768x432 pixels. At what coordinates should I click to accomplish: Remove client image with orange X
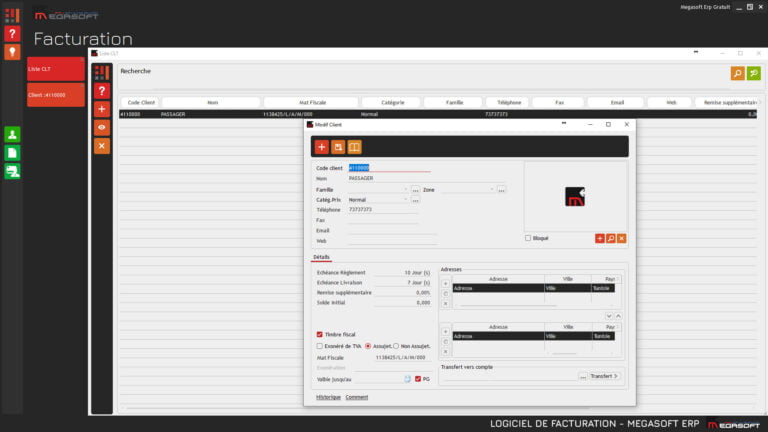tap(622, 238)
